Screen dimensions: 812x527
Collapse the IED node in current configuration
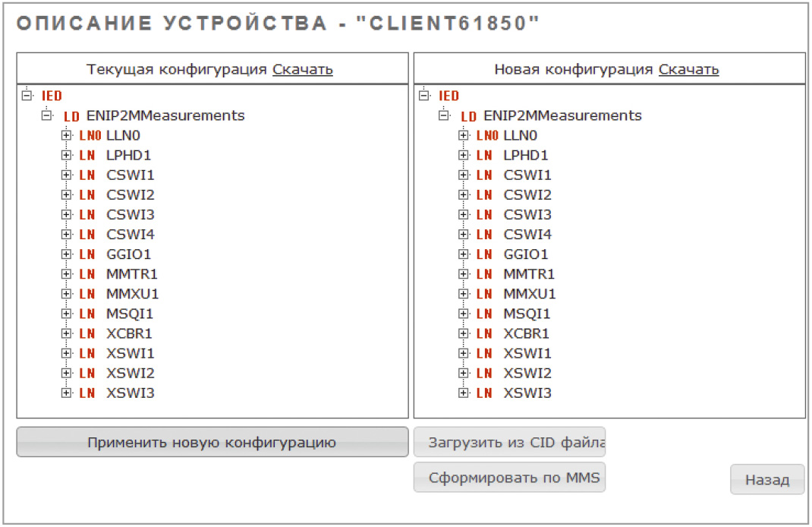point(27,96)
